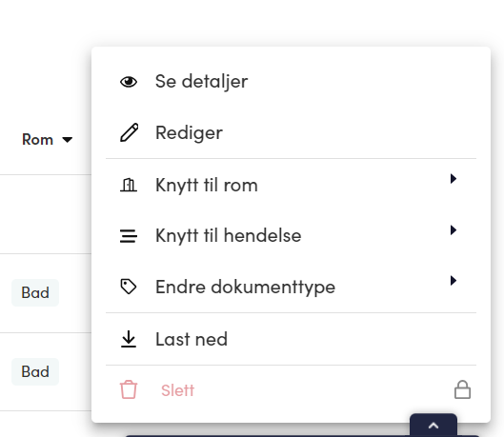Image resolution: width=504 pixels, height=437 pixels.
Task: Click the list lines icon for hendelse
Action: 129,236
